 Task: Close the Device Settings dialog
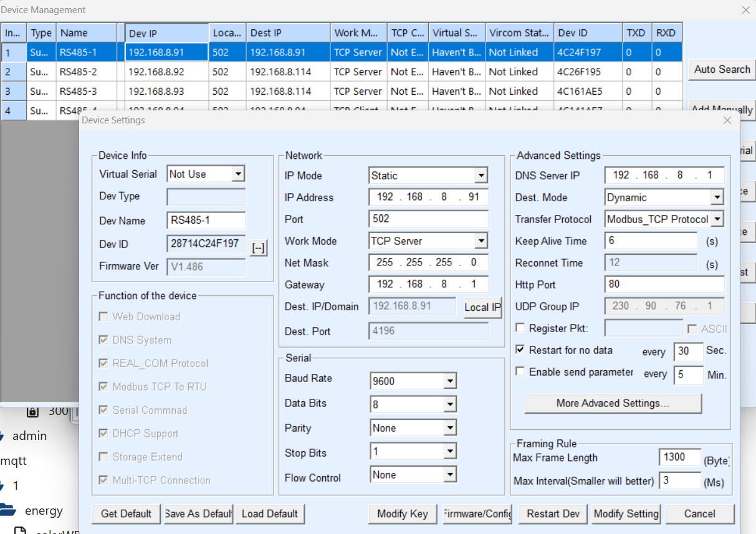tap(727, 120)
